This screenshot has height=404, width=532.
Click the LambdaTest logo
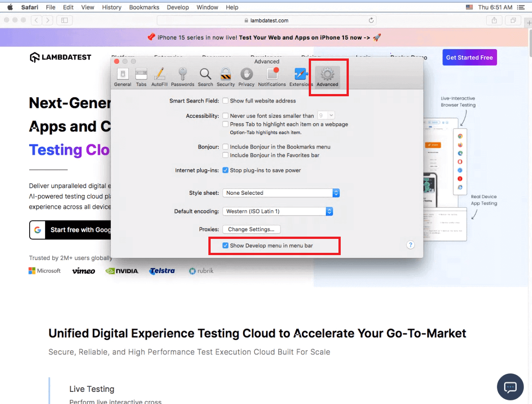(x=60, y=57)
